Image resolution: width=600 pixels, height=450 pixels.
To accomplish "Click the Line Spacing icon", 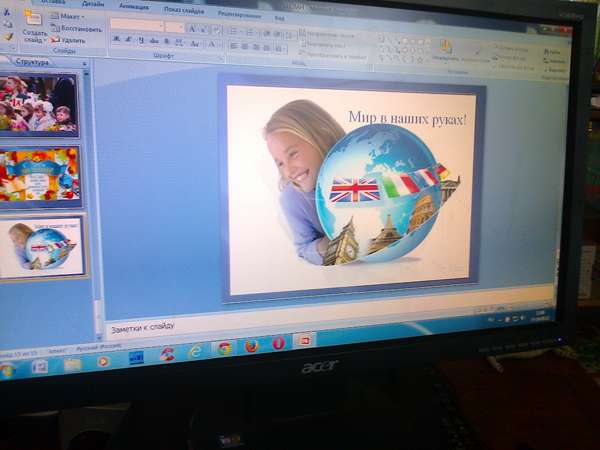I will tap(290, 35).
